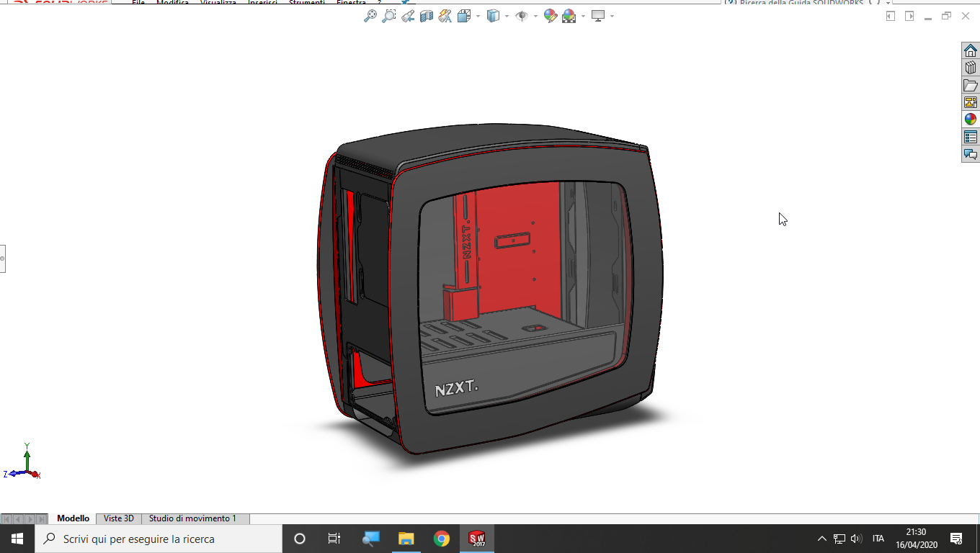Viewport: 980px width, 553px height.
Task: Open the Custom Properties tab
Action: pyautogui.click(x=971, y=137)
